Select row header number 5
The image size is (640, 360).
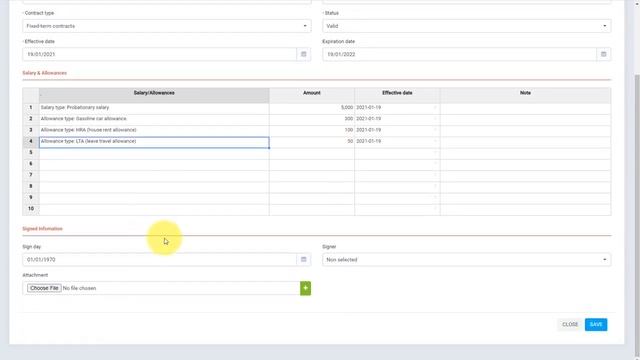click(31, 153)
